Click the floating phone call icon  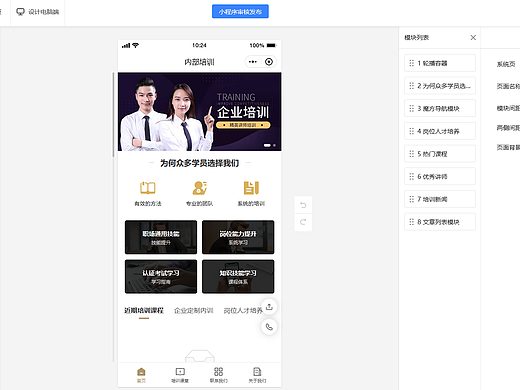(x=269, y=327)
